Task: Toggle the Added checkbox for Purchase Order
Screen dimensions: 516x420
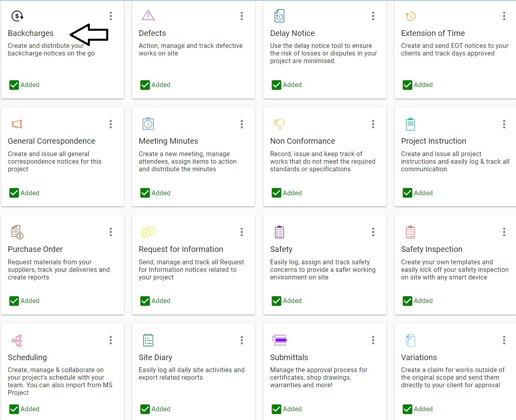Action: pyautogui.click(x=14, y=301)
